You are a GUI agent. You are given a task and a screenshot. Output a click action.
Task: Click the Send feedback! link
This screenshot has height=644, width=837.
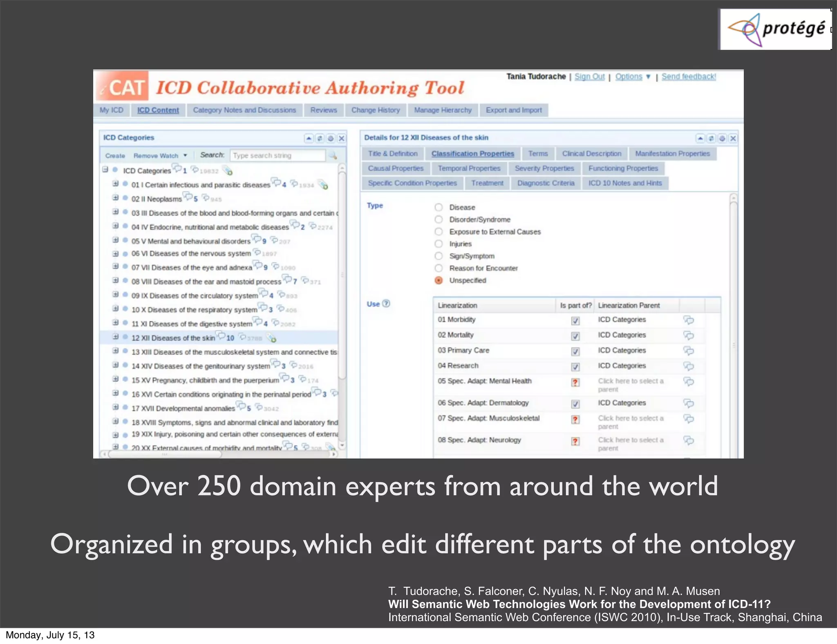coord(689,77)
